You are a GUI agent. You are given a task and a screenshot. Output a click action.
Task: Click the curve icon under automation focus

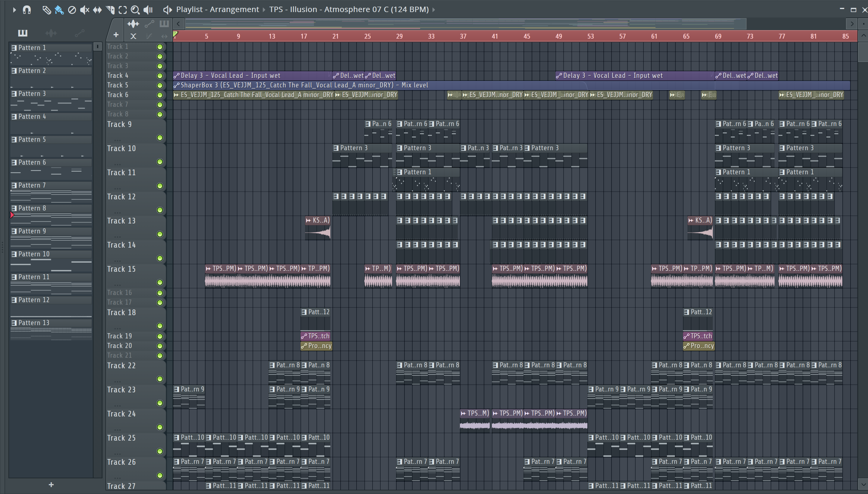pos(149,36)
